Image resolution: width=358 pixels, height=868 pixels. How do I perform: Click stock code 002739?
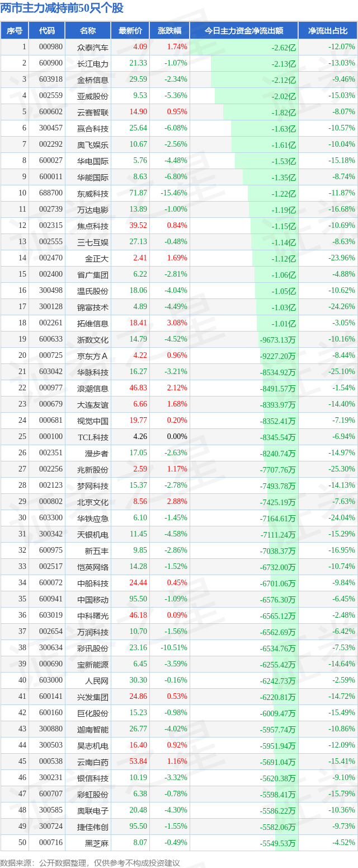pyautogui.click(x=51, y=209)
